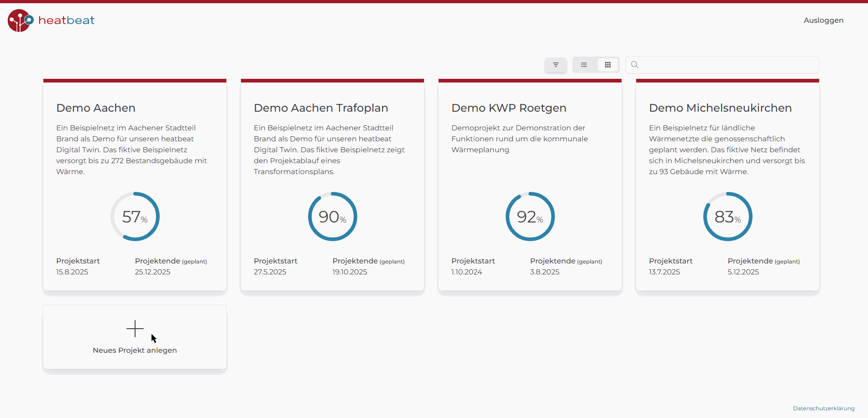Switch to list view

[x=584, y=65]
